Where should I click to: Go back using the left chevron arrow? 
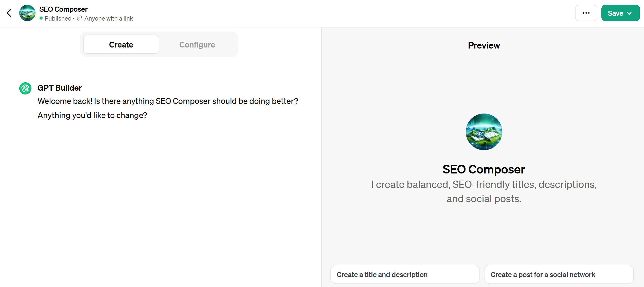9,13
